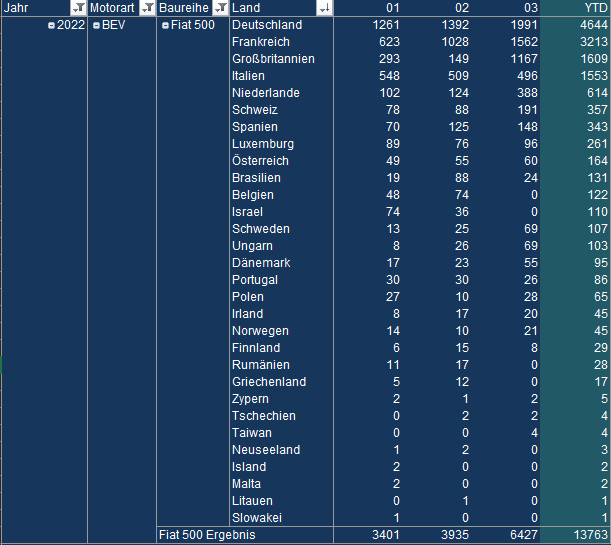Collapse the Fiat 500 group

(x=165, y=25)
